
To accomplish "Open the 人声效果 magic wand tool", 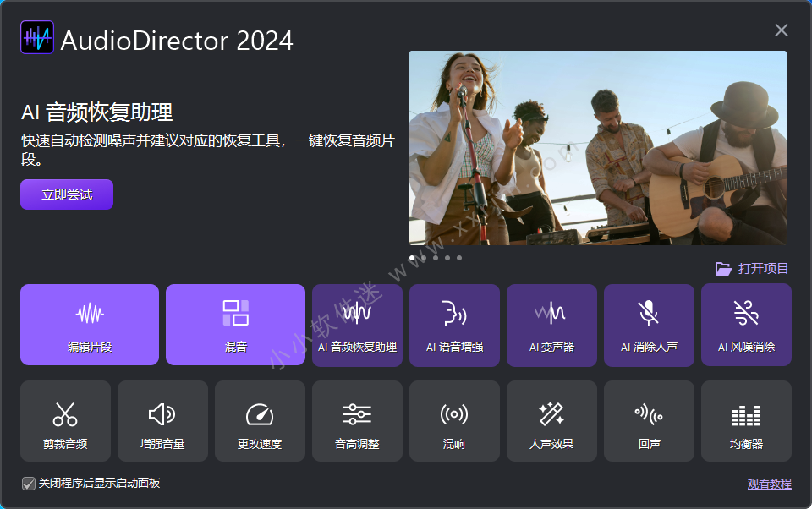I will pyautogui.click(x=551, y=420).
